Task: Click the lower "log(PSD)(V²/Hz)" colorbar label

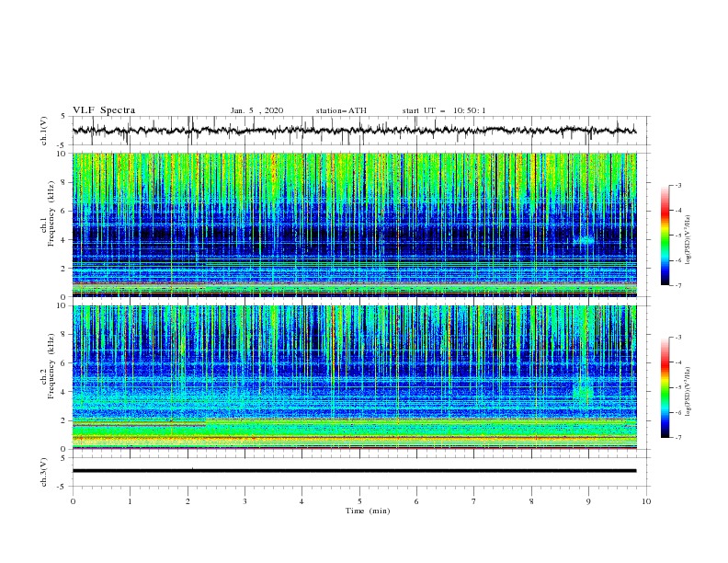Action: (x=688, y=392)
